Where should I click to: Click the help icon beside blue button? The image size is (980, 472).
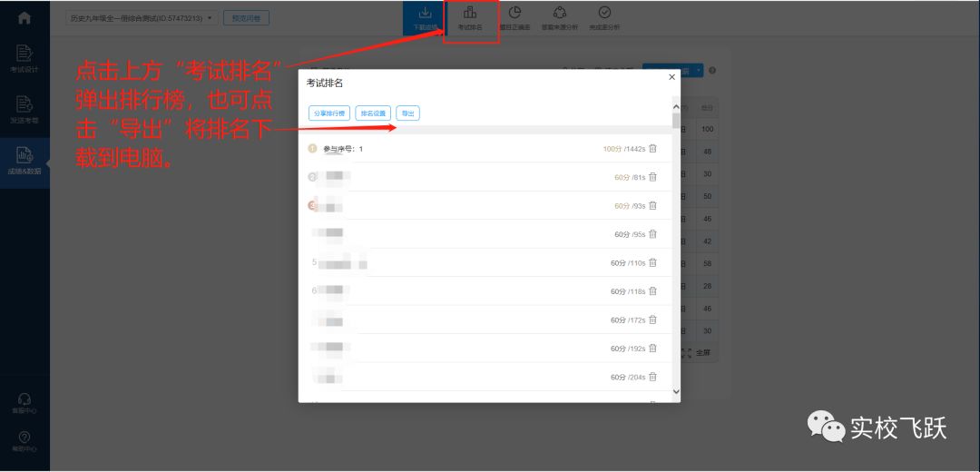click(712, 71)
